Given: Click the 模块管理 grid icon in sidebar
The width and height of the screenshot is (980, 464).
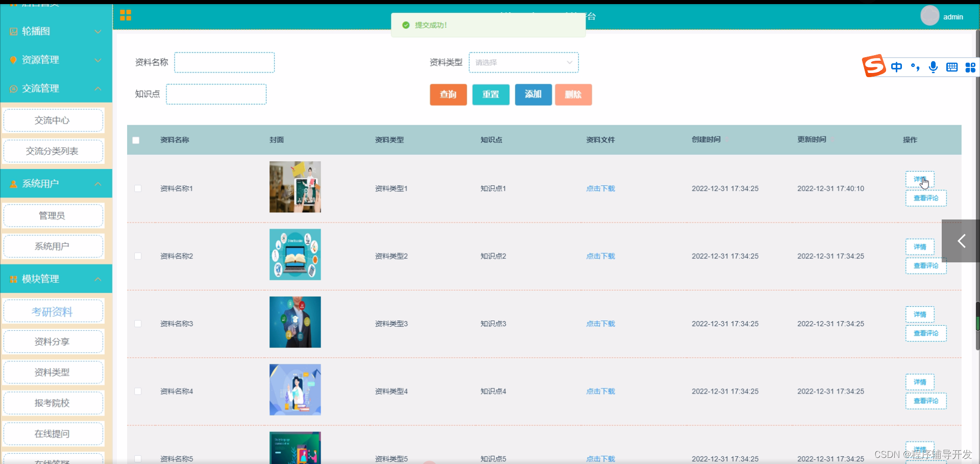Looking at the screenshot, I should pyautogui.click(x=14, y=279).
